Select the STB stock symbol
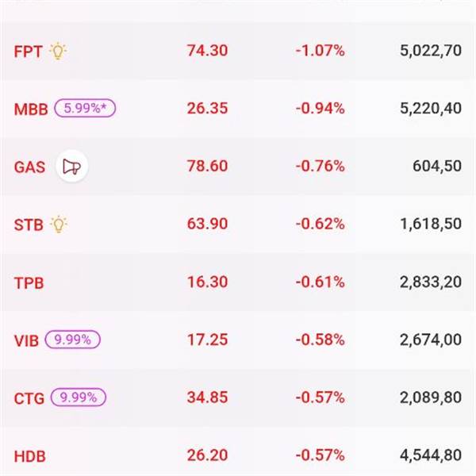Screen dimensions: 476x476 pos(28,225)
